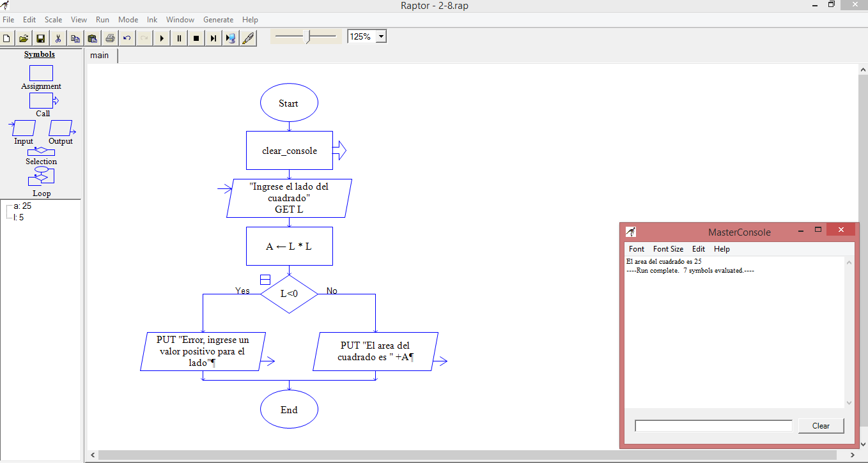The width and height of the screenshot is (868, 463).
Task: Click the MasterConsole scrollbar up arrow
Action: [849, 262]
